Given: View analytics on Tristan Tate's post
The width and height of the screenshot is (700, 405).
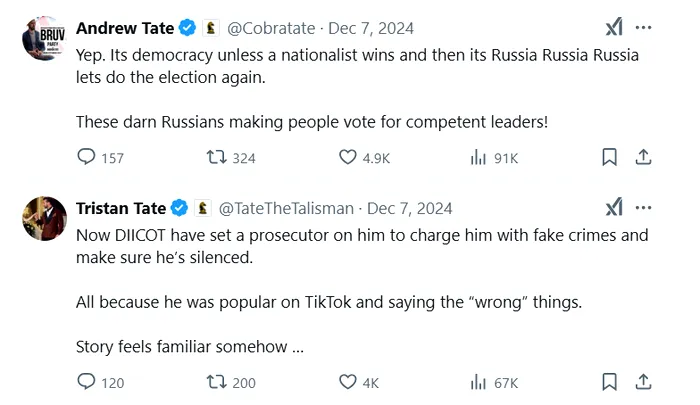Looking at the screenshot, I should point(478,382).
